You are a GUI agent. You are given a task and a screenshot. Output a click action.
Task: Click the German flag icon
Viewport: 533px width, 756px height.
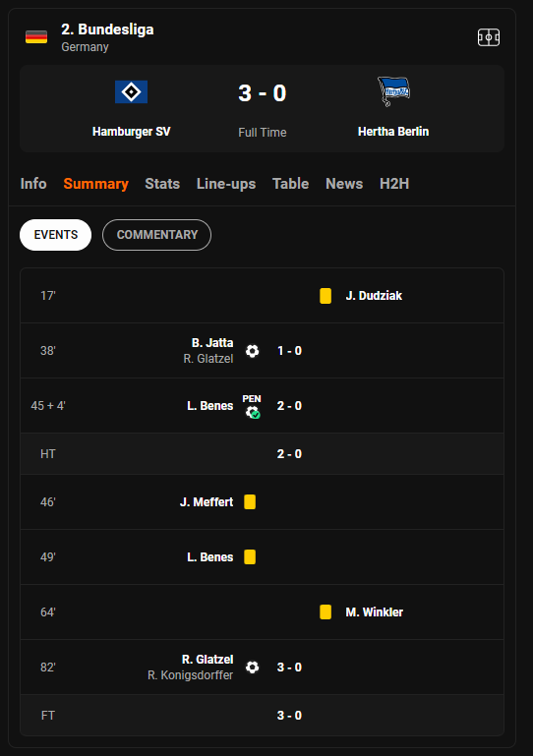click(36, 37)
